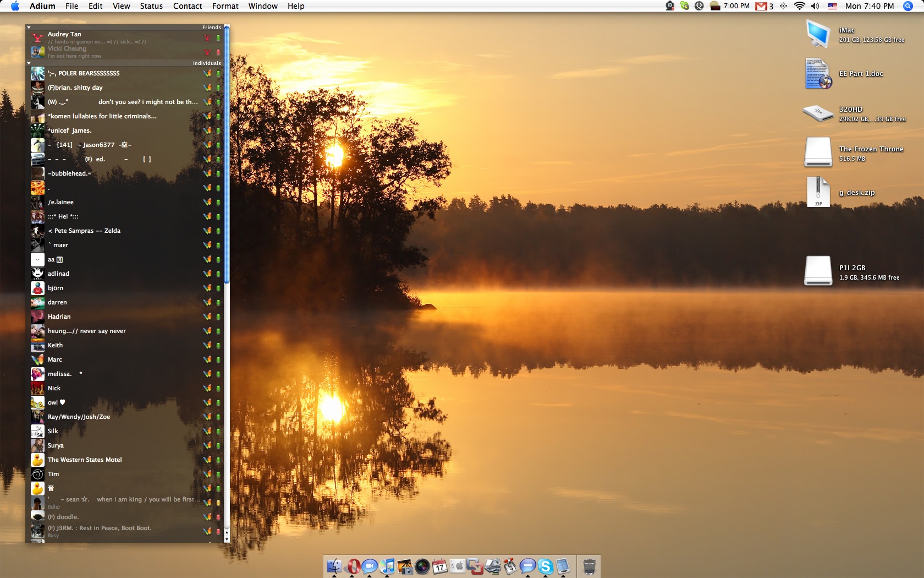Screen dimensions: 924x578
Task: Select the EE Part 1.doc desktop file
Action: [x=818, y=73]
